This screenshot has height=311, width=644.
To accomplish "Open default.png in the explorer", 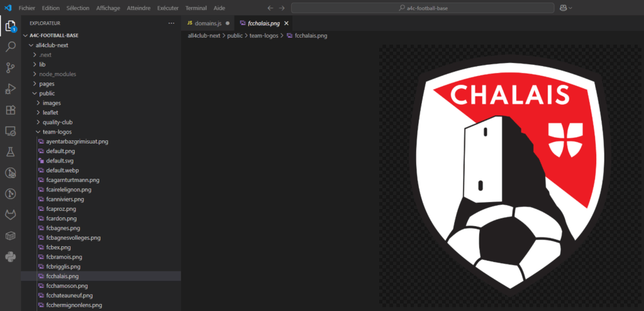I will pyautogui.click(x=60, y=151).
